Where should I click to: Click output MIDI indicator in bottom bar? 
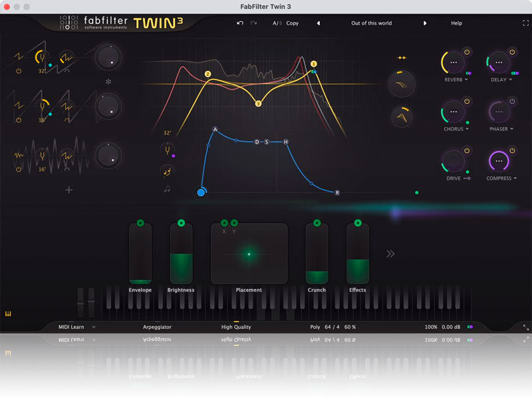point(470,327)
